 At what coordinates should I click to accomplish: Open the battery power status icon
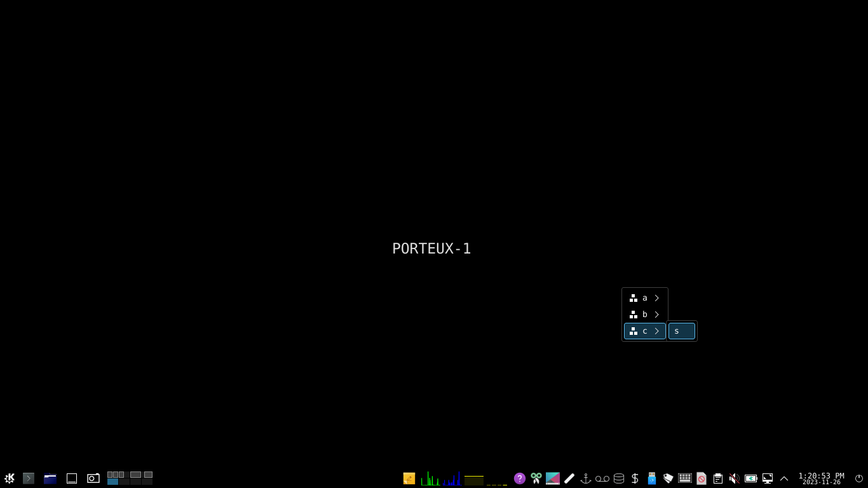click(x=751, y=478)
